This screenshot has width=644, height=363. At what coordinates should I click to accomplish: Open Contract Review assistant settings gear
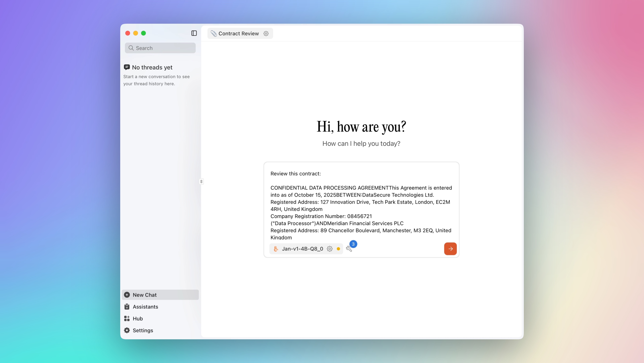266,33
